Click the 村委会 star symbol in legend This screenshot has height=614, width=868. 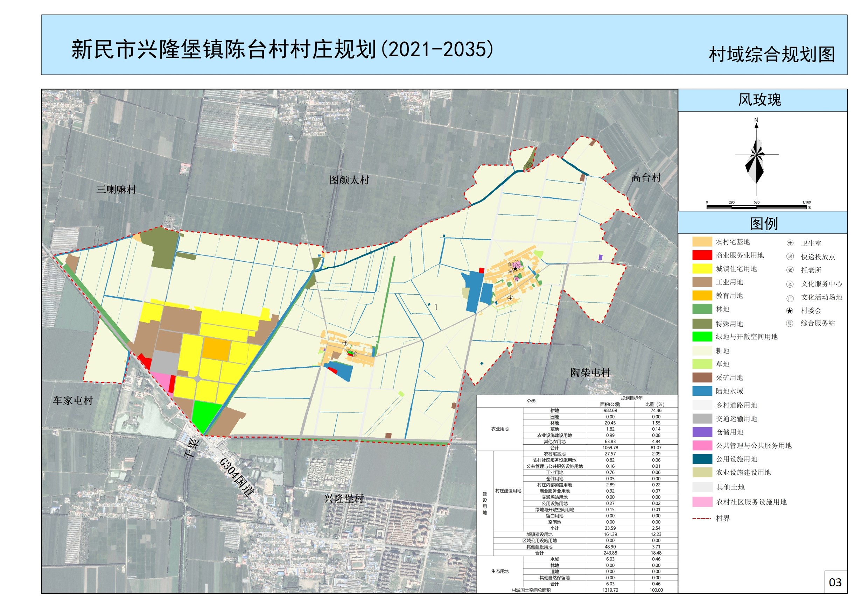point(789,311)
